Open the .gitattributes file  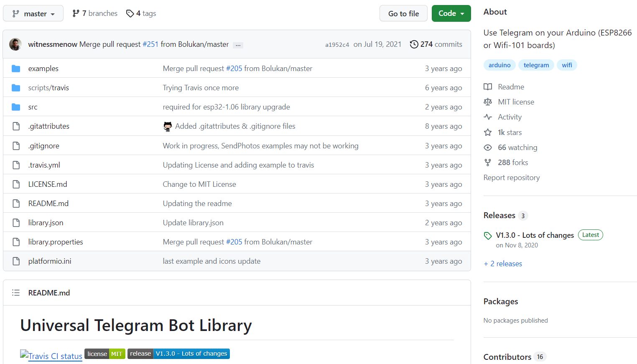tap(49, 126)
